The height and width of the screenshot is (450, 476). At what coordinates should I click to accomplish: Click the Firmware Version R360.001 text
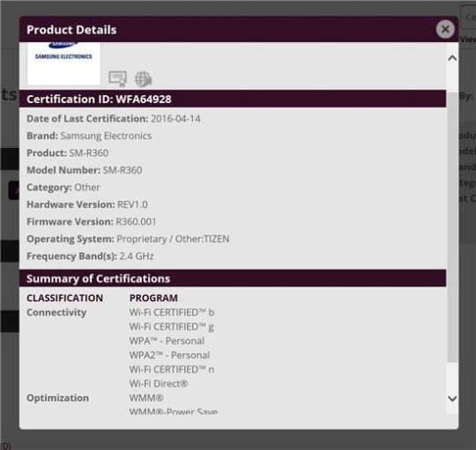92,222
